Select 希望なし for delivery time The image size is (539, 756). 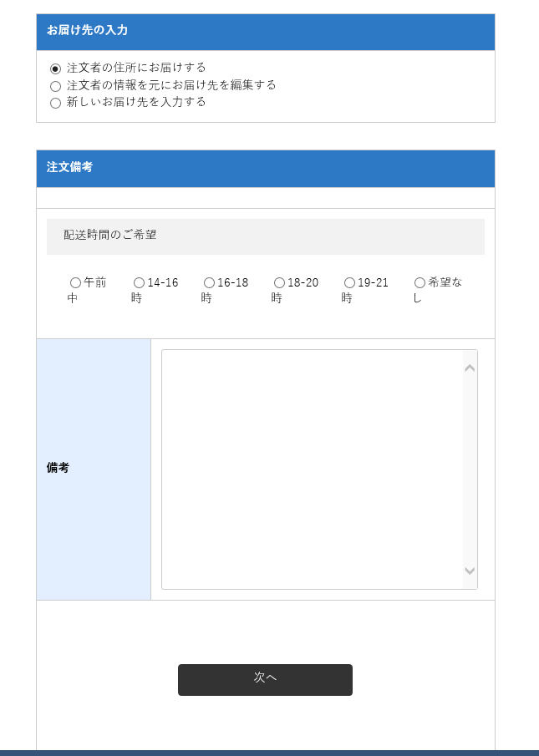tap(420, 282)
